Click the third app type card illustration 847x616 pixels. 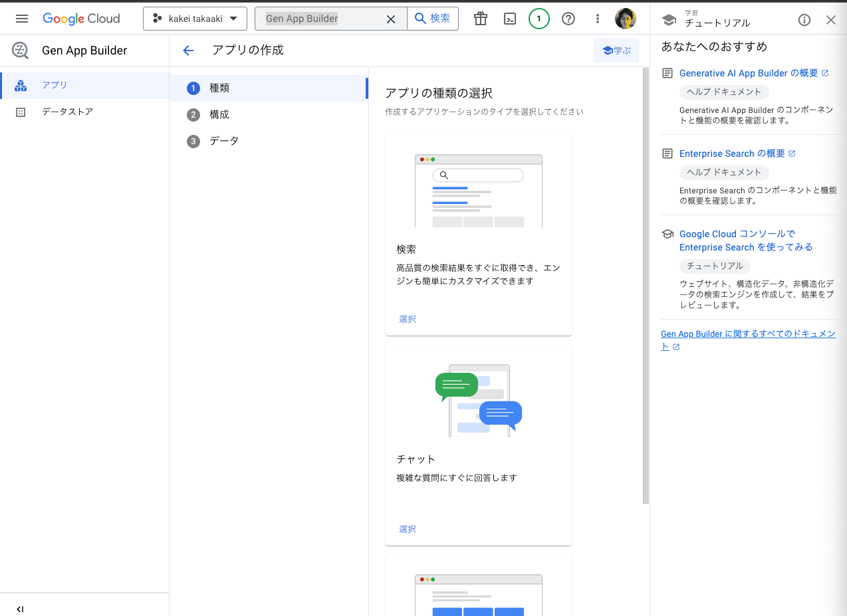[x=479, y=595]
